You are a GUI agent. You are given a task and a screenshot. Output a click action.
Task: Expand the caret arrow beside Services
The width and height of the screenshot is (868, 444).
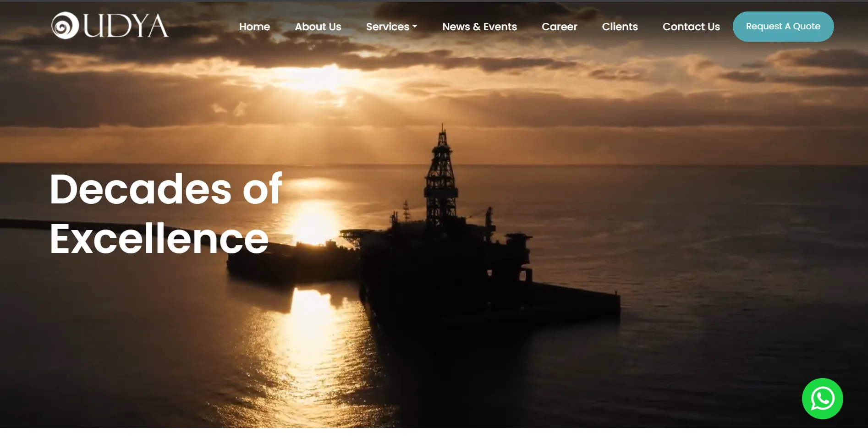[x=415, y=27]
